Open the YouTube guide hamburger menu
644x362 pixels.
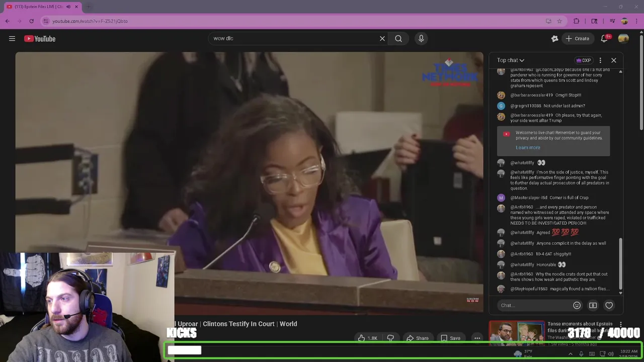(12, 39)
